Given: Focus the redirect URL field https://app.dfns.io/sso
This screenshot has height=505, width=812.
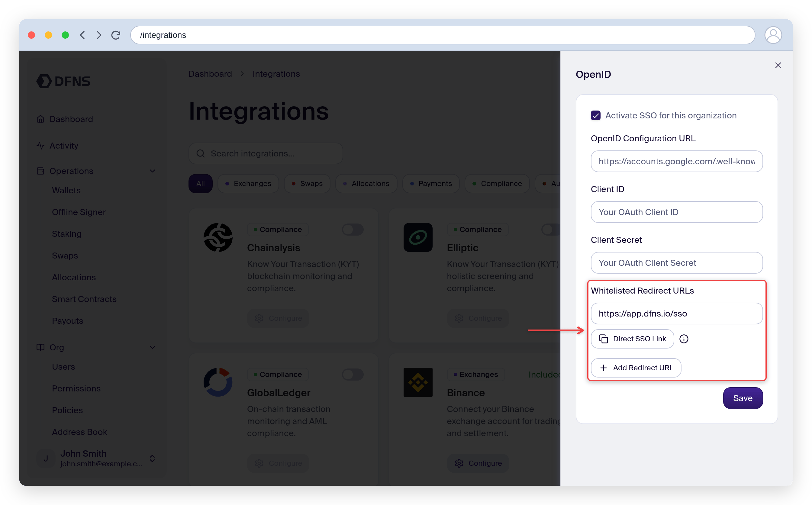Looking at the screenshot, I should click(677, 314).
